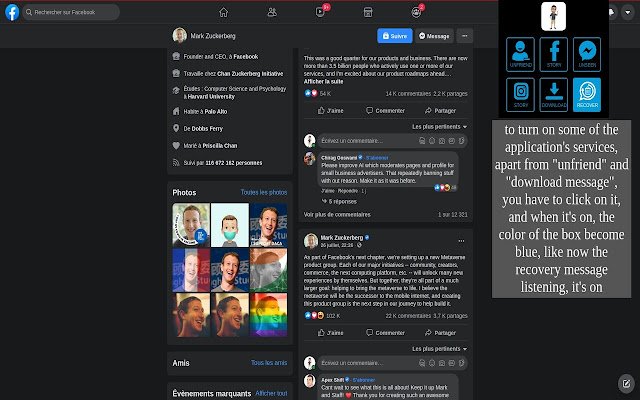The image size is (640, 400).
Task: Click Commenter on the first post
Action: [385, 111]
